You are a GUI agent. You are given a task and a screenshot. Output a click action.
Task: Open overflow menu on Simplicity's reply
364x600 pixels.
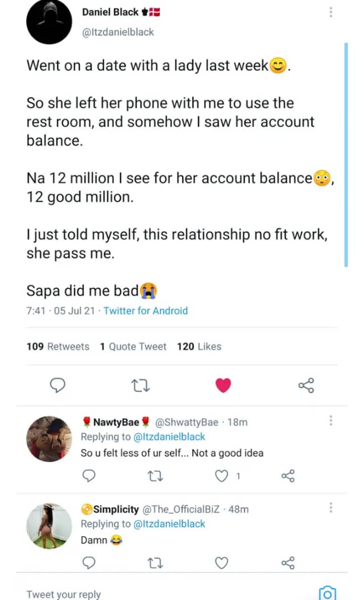click(331, 507)
